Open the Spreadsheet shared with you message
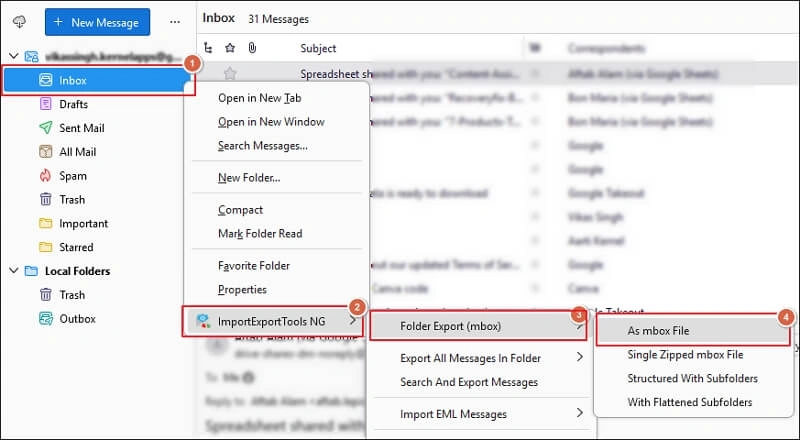 [410, 74]
